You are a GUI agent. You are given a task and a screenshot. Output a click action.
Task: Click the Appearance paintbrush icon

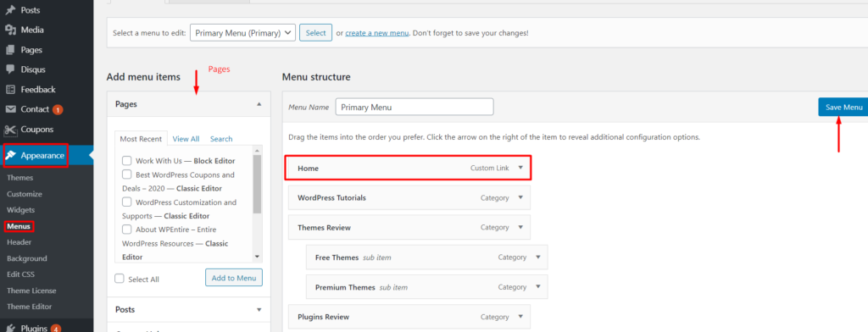coord(11,156)
